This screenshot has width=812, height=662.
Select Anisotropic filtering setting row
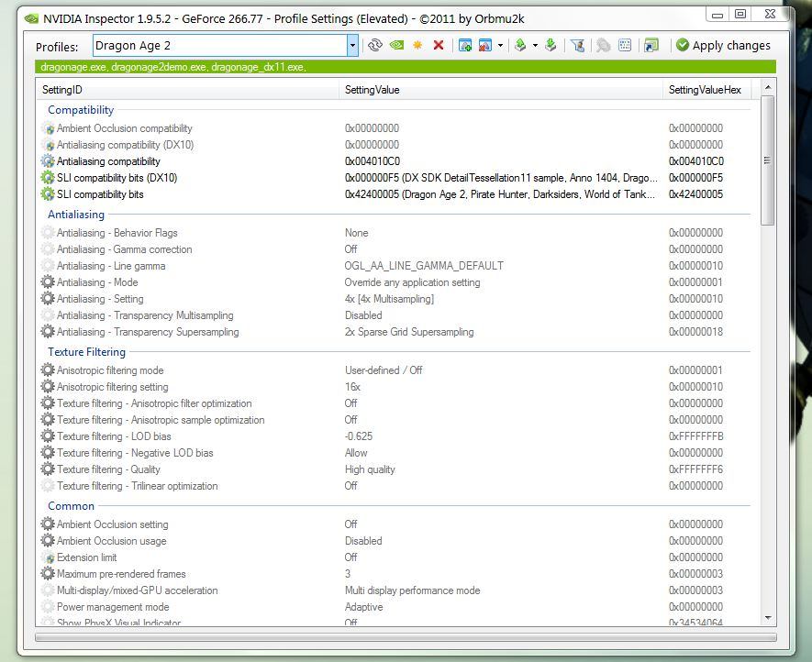[394, 387]
